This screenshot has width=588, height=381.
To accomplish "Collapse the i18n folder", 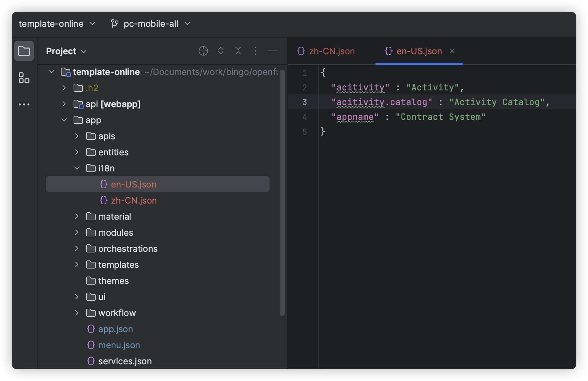I will coord(77,168).
